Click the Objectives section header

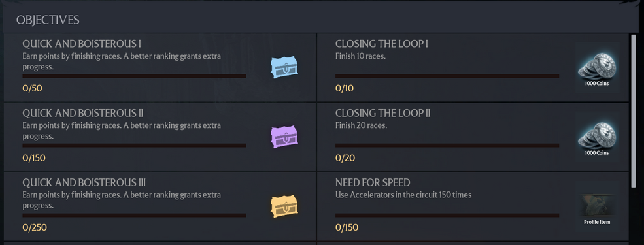(x=48, y=20)
